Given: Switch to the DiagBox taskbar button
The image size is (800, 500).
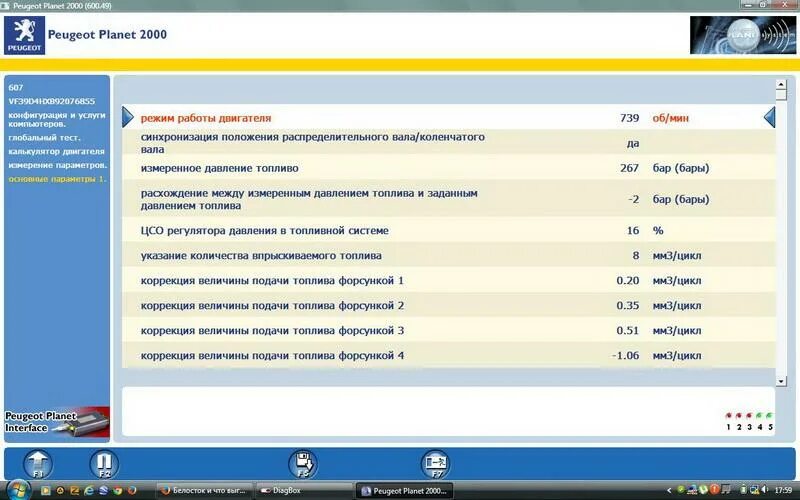Looking at the screenshot, I should 304,491.
